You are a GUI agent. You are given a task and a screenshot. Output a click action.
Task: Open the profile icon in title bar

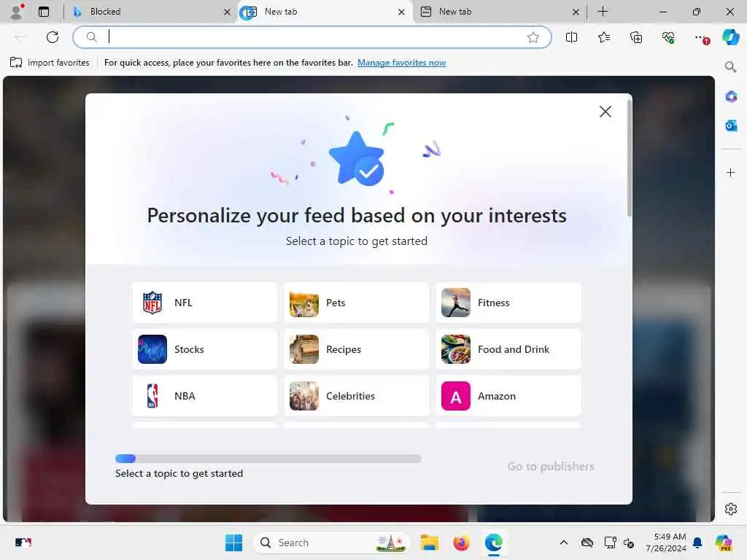[x=17, y=12]
